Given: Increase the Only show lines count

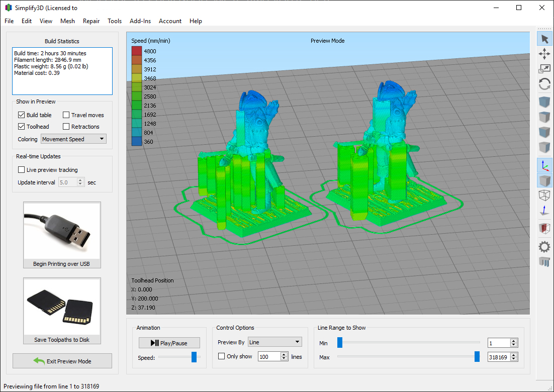Looking at the screenshot, I should click(x=284, y=355).
